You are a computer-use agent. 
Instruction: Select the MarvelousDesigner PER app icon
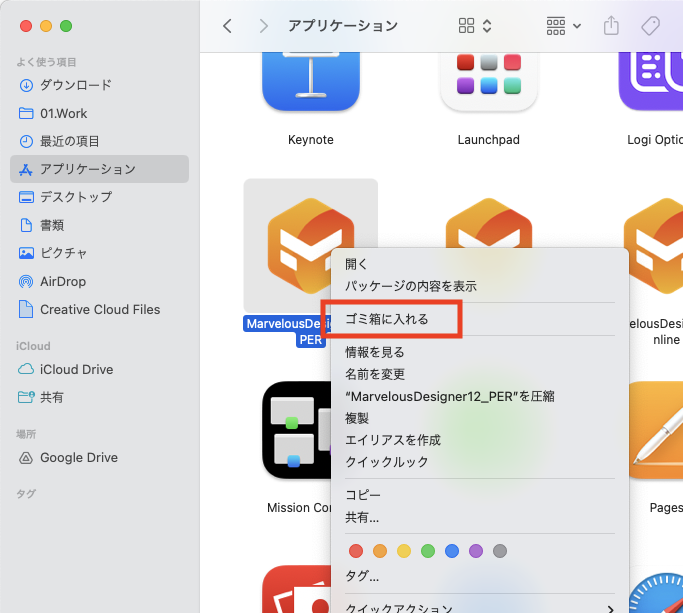click(301, 246)
